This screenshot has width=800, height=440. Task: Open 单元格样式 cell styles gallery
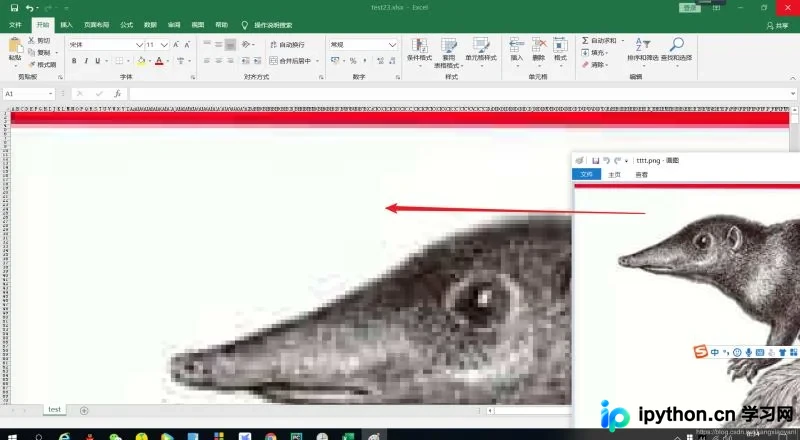481,51
